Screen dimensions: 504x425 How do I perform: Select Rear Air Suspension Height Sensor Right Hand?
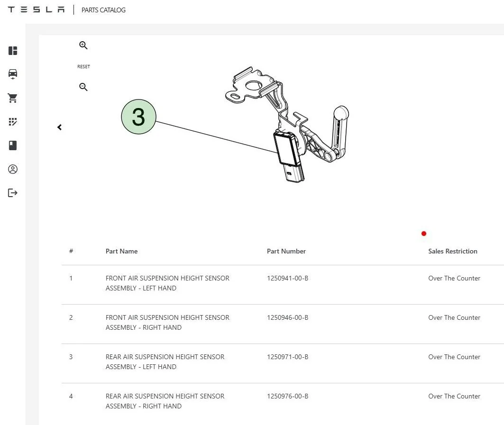click(x=165, y=401)
